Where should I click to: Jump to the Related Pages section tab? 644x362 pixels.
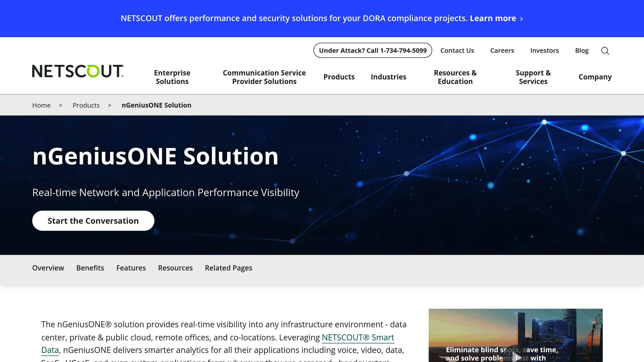[x=228, y=268]
